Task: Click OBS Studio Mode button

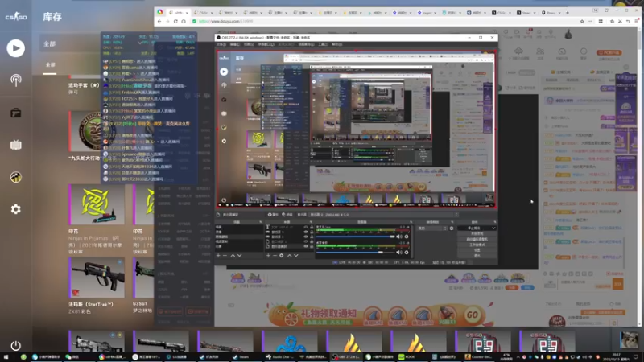Action: [477, 245]
